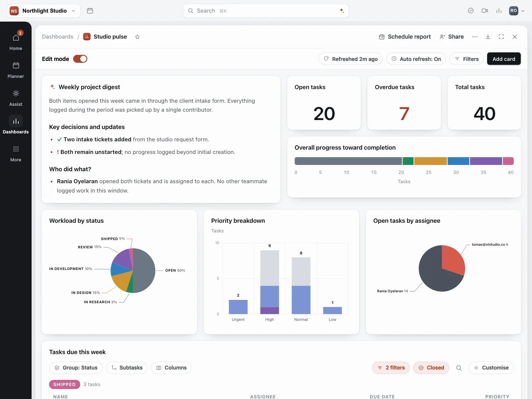This screenshot has width=532, height=399.
Task: Expand the Northlight Studio workspace switcher
Action: [44, 11]
